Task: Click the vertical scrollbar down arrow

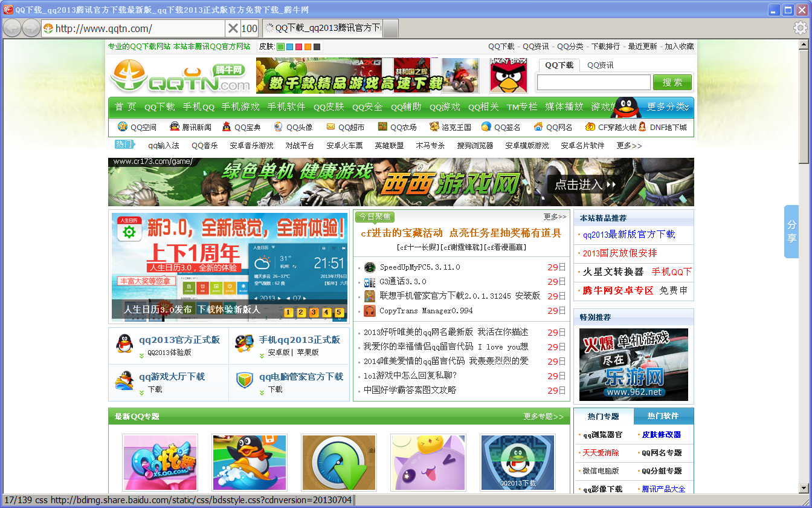Action: click(x=804, y=488)
